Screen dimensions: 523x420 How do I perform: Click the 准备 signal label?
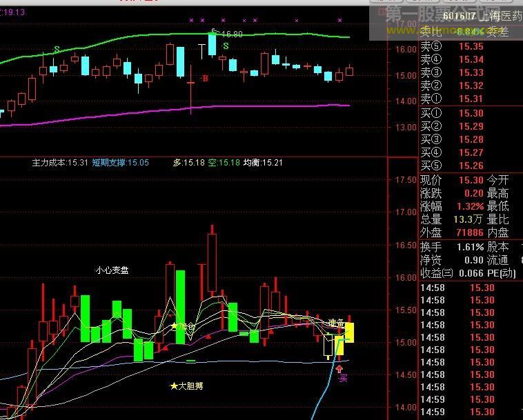pos(336,322)
